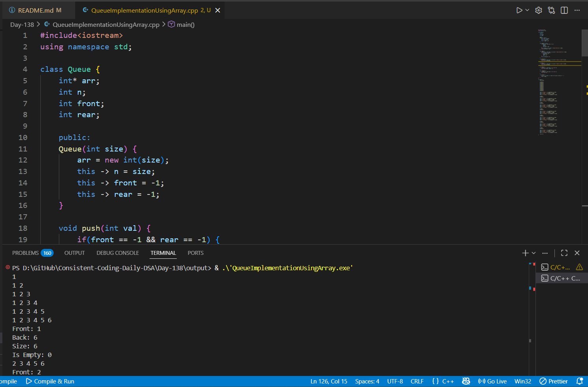Switch to the README.md tab
588x387 pixels.
point(36,10)
